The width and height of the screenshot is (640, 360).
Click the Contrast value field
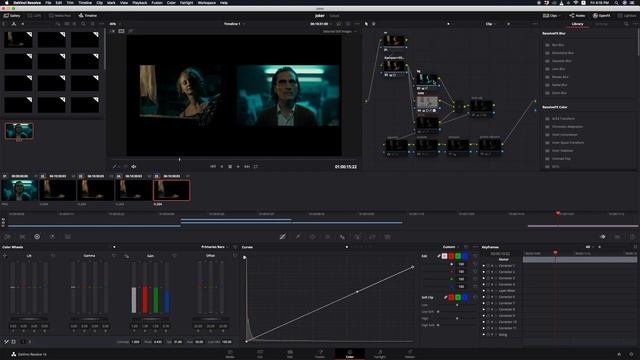(x=136, y=342)
